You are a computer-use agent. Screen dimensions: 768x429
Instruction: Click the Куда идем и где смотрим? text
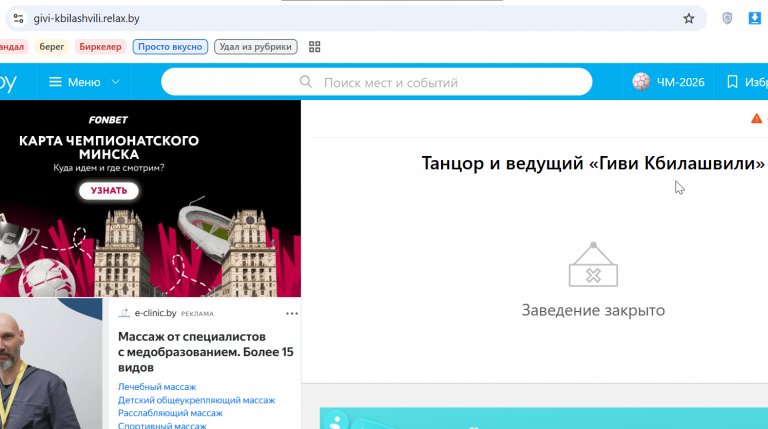(109, 168)
